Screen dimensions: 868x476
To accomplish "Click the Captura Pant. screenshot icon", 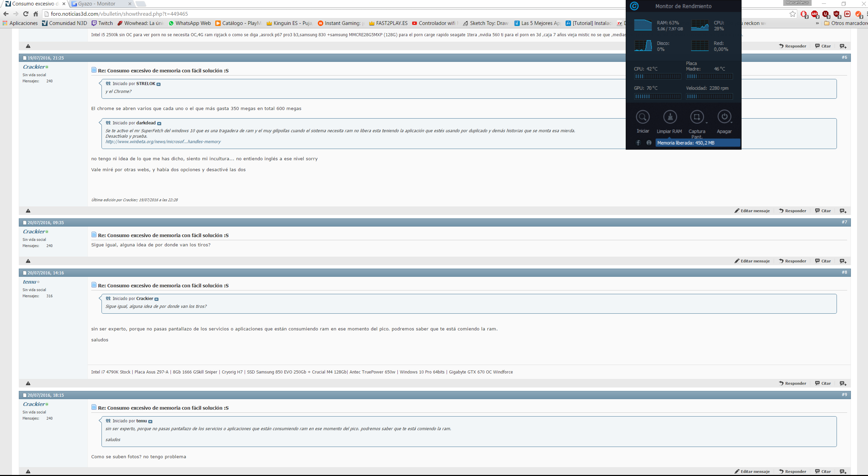I will (x=696, y=117).
